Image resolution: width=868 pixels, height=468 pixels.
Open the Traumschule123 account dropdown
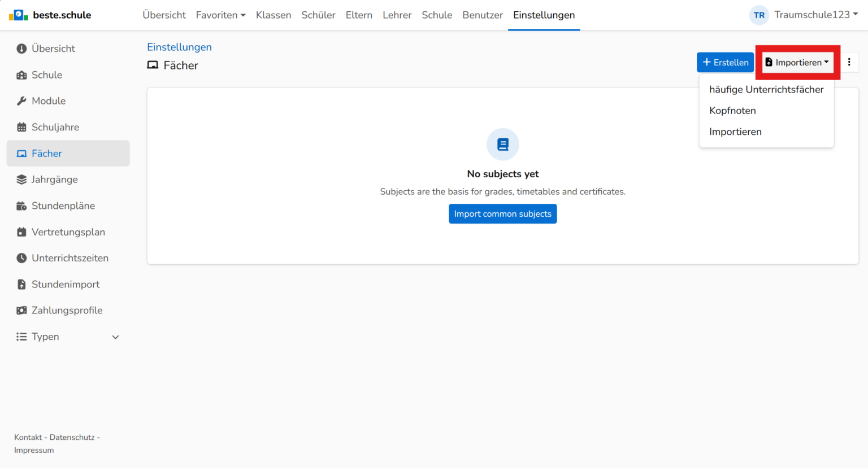click(815, 15)
